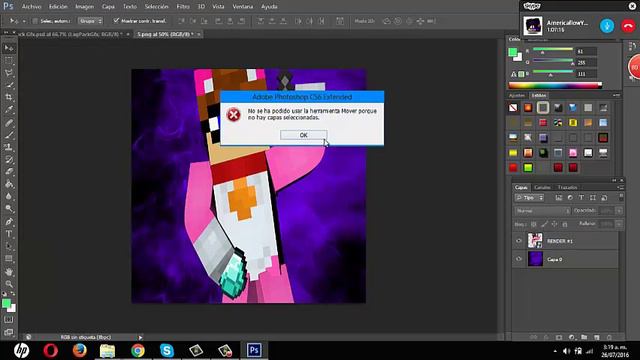Select the Crop tool
The image size is (640, 360).
9,97
